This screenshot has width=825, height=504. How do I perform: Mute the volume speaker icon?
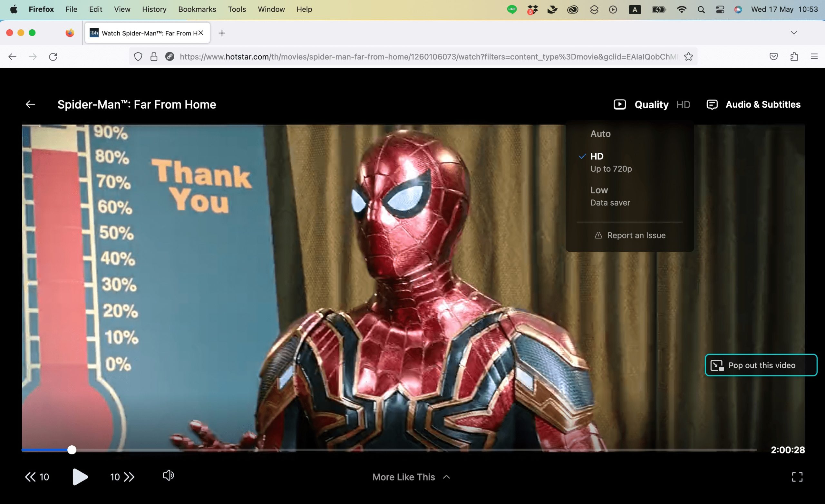point(168,475)
